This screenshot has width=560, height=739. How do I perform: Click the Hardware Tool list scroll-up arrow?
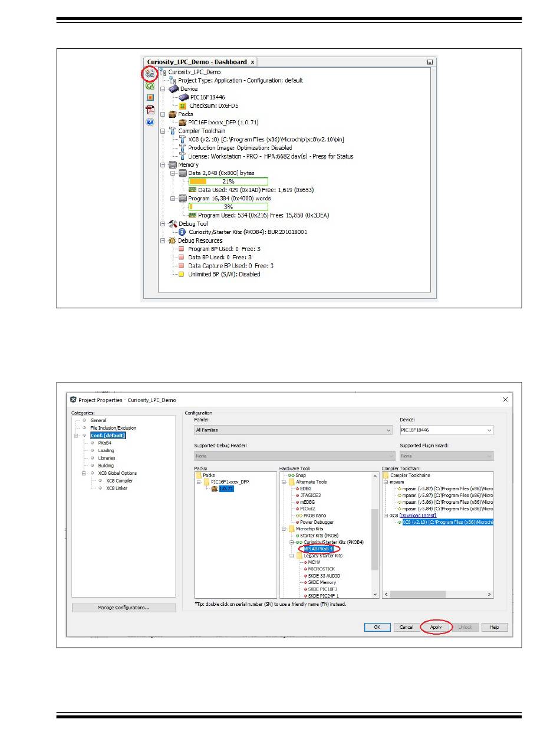[x=375, y=475]
